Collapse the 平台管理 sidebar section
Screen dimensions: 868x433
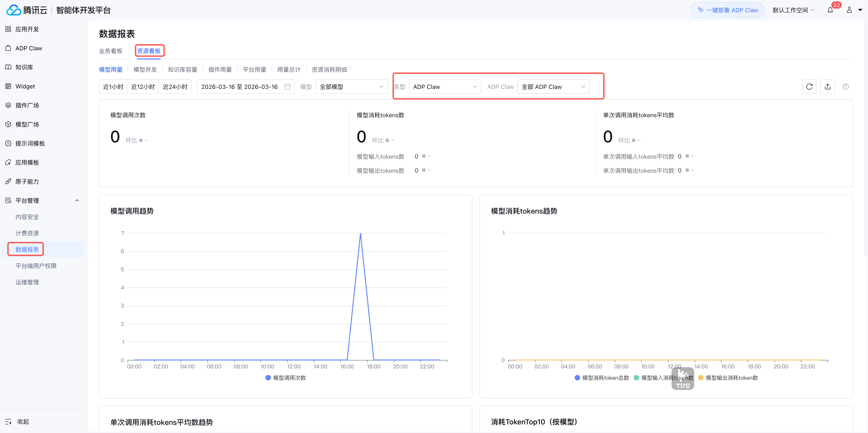pos(77,201)
